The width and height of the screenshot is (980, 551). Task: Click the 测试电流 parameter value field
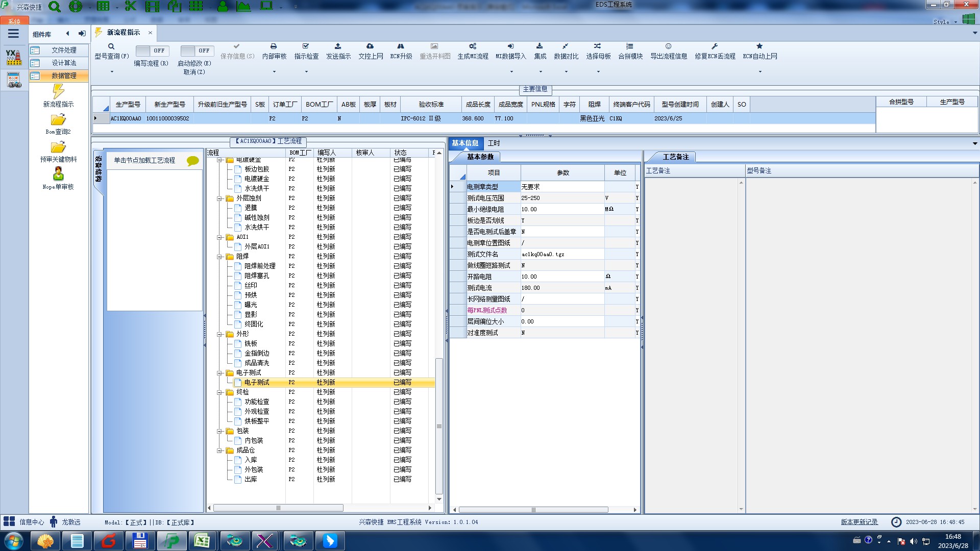point(561,288)
